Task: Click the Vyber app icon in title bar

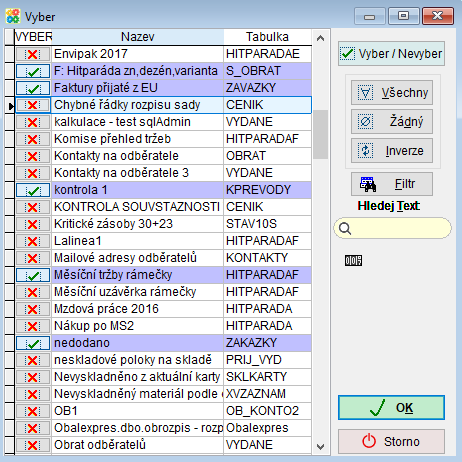Action: pyautogui.click(x=13, y=16)
